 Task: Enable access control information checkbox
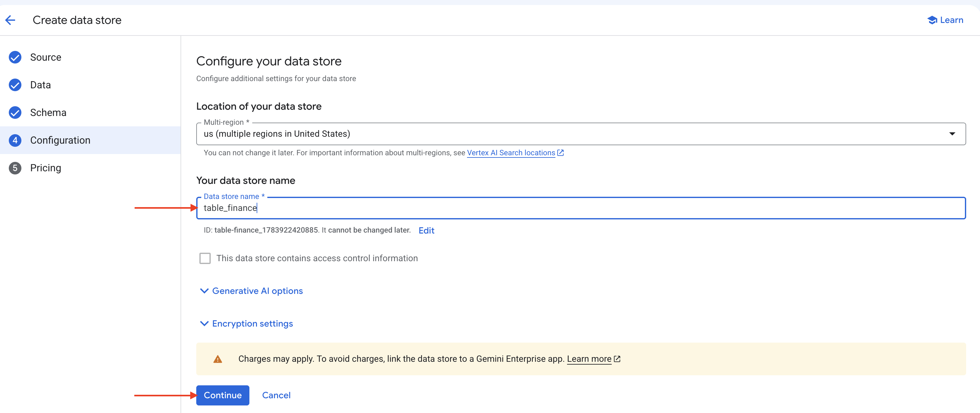click(205, 259)
